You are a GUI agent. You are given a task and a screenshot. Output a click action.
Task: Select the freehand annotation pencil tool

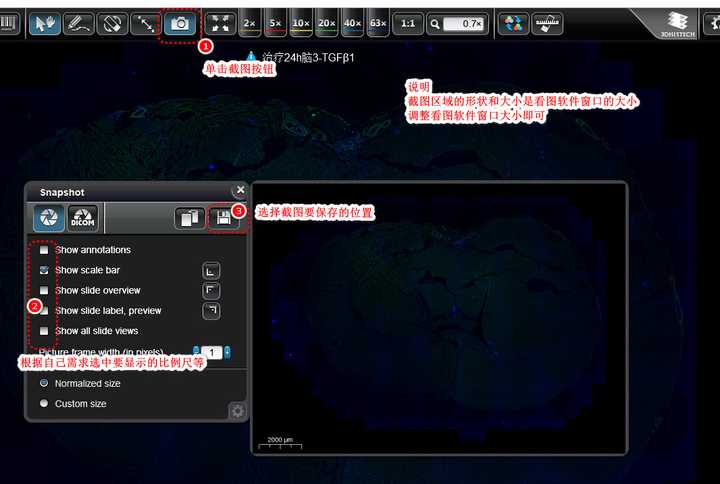click(78, 23)
